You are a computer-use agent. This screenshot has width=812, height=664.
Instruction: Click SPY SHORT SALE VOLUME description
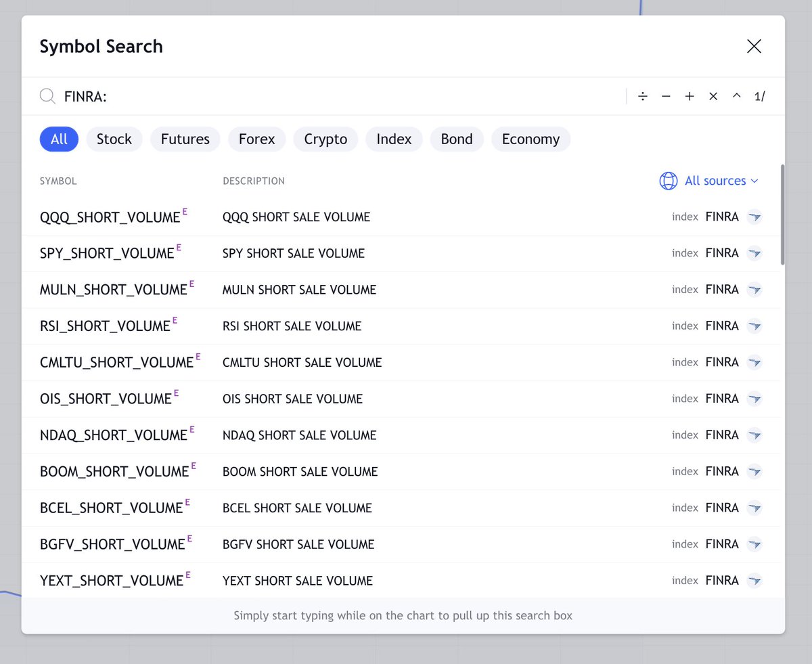pyautogui.click(x=294, y=253)
